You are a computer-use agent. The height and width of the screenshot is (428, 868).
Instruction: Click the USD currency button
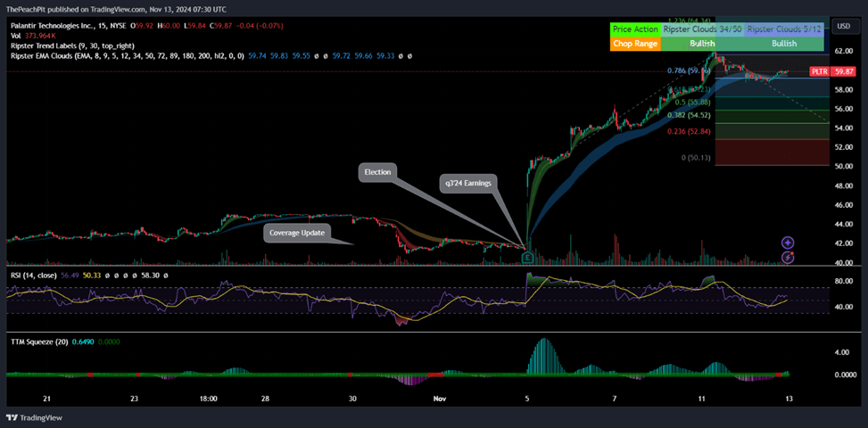[844, 26]
